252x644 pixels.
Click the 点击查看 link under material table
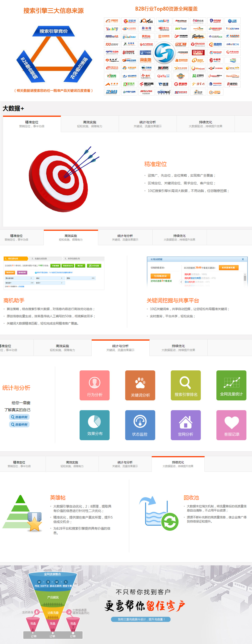(x=21, y=286)
